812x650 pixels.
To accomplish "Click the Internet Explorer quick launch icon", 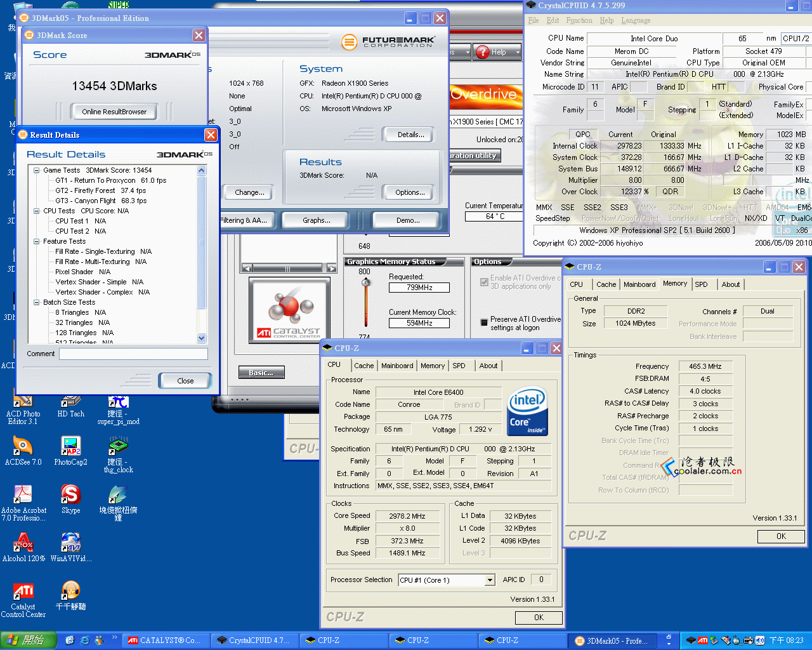I will 84,640.
